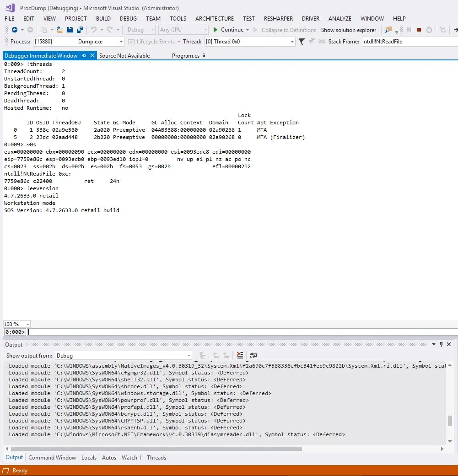Click the Show Next Statement arrow icon
This screenshot has width=458, height=476.
click(455, 30)
